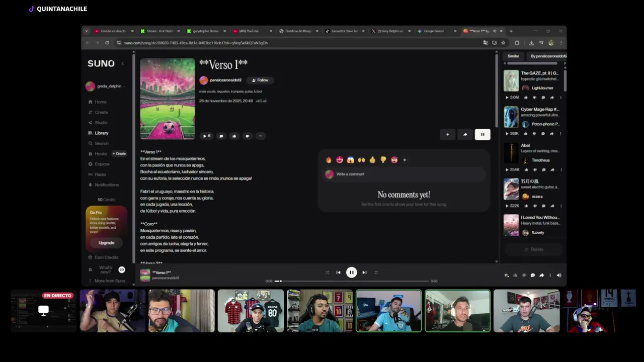The height and width of the screenshot is (362, 644).
Task: Open more emoji reactions with the plus
Action: pos(405,160)
